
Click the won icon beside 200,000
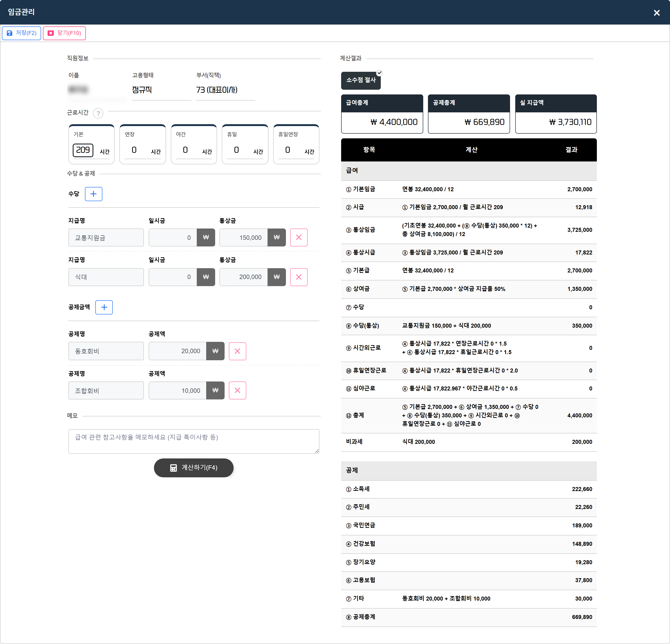[x=276, y=277]
